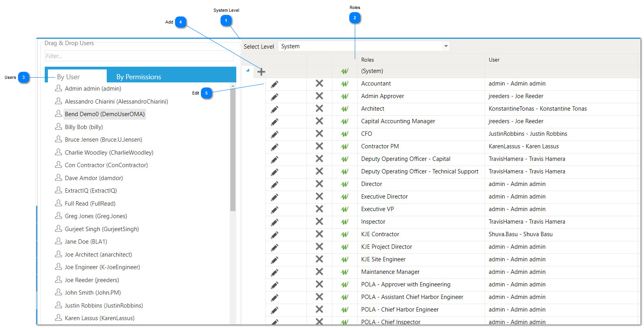The width and height of the screenshot is (644, 328).
Task: Select Bend Demo0 (DemoUserOMA) user
Action: click(x=105, y=114)
